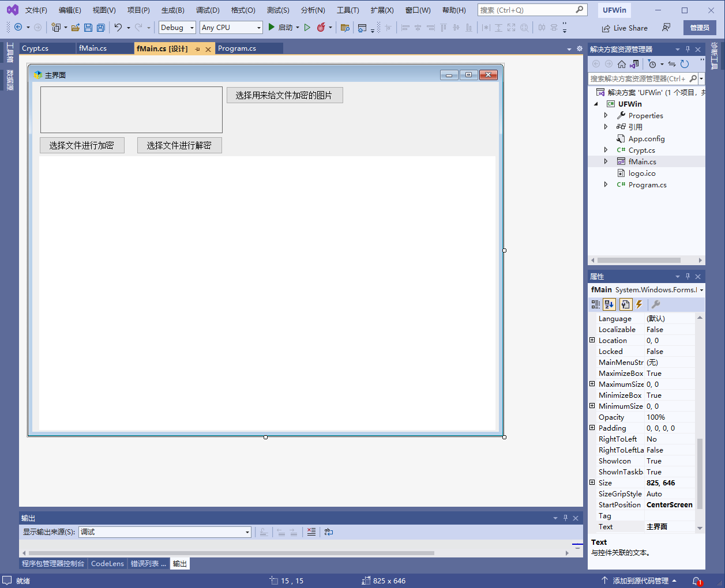Screen dimensions: 725x588
Task: Click the 选择文件进行解密 button on the form
Action: (x=179, y=145)
